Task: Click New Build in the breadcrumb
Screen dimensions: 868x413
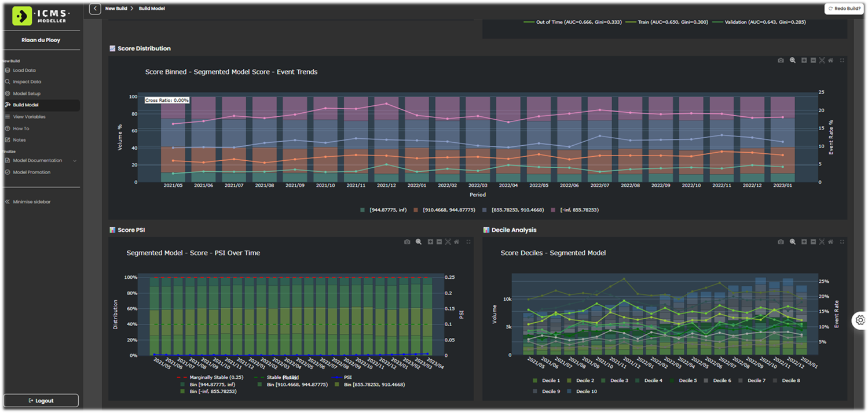Action: (x=115, y=9)
